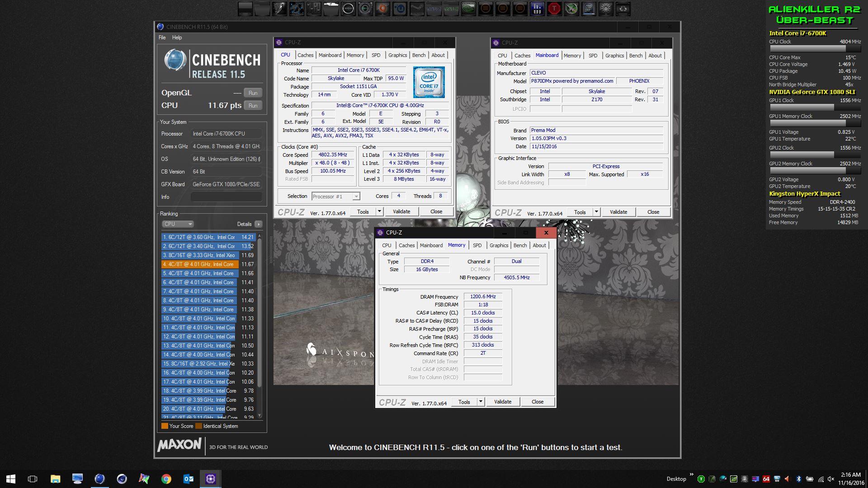868x488 pixels.
Task: Open the Steam icon in the top dock
Action: tap(417, 9)
